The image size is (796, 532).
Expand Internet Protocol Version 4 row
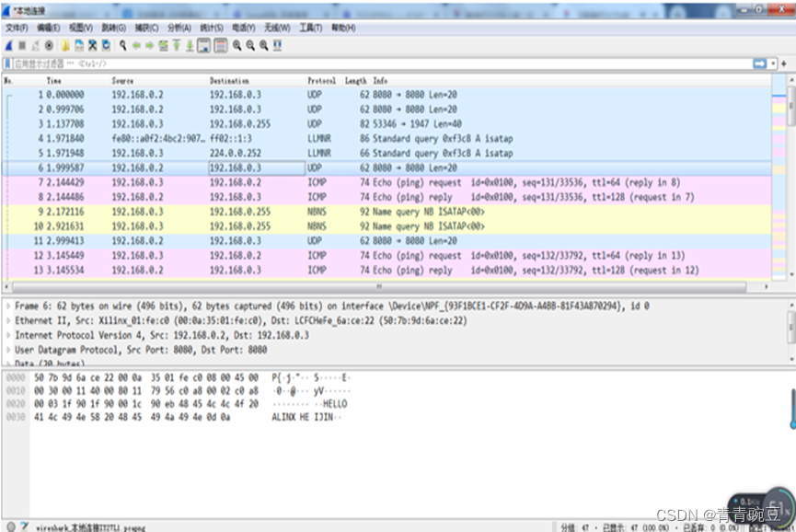[8, 335]
